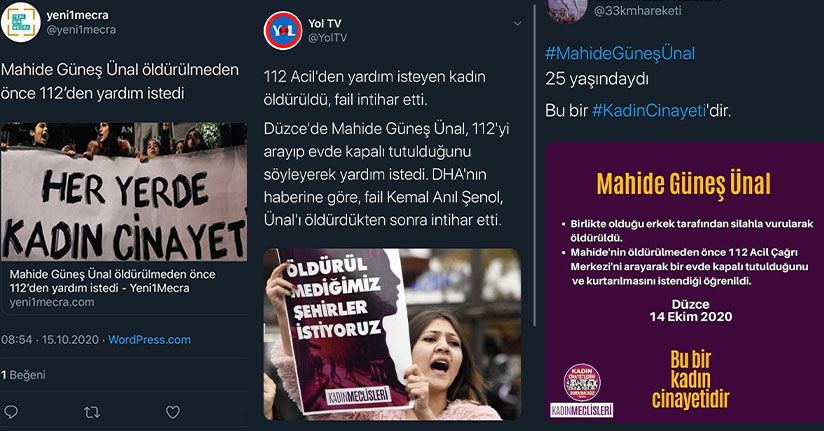This screenshot has height=431, width=824.
Task: Open the @33kmhareketi handle
Action: coord(637,11)
